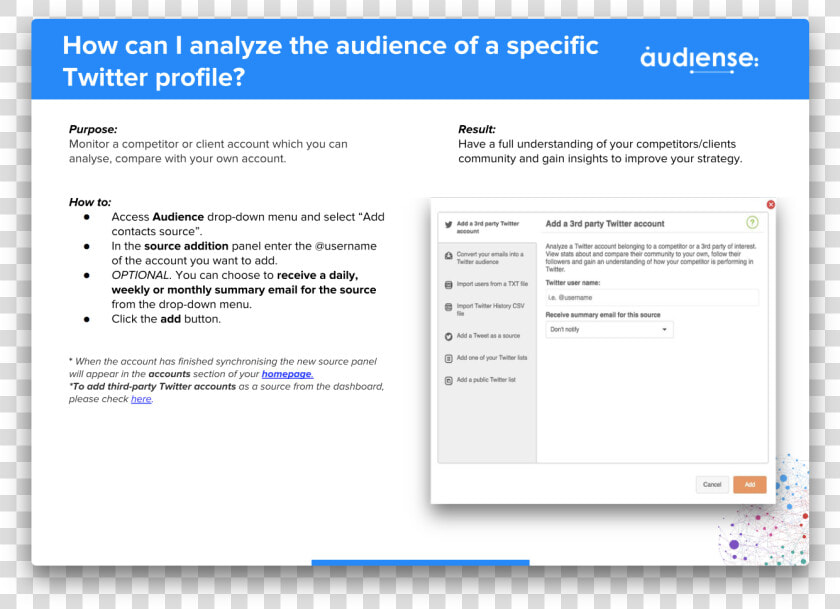Click the 'Receive summary email for this source' label
The height and width of the screenshot is (609, 840).
point(603,315)
